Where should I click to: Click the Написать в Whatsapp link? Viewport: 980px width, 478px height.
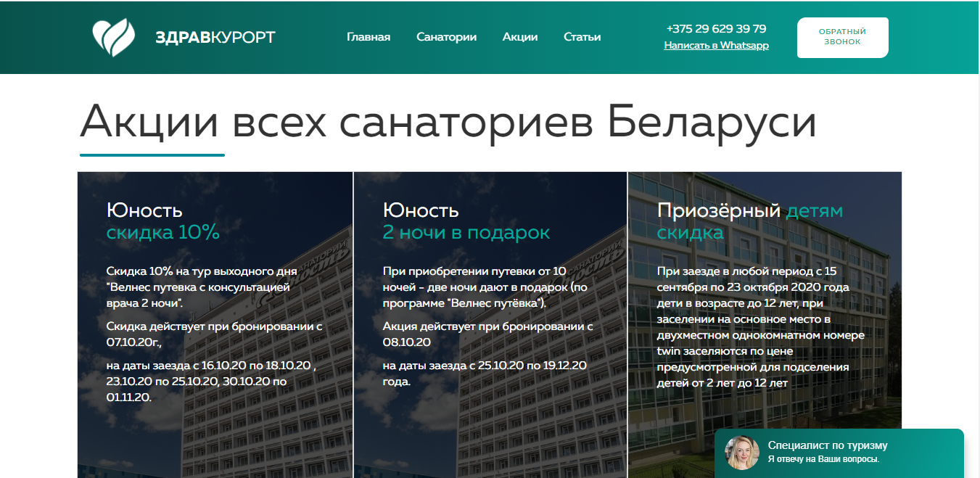pyautogui.click(x=716, y=46)
